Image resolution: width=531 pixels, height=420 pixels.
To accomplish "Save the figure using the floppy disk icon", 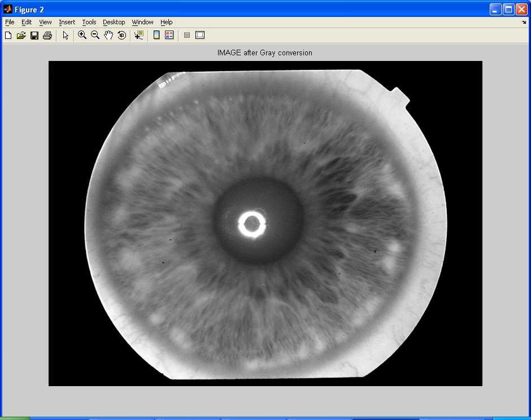I will pyautogui.click(x=34, y=36).
